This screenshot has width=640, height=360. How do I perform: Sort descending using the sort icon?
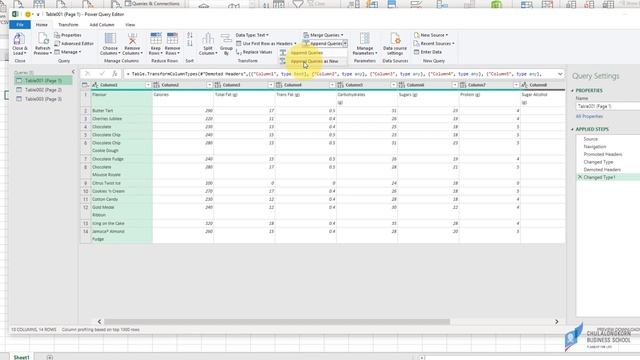[190, 43]
